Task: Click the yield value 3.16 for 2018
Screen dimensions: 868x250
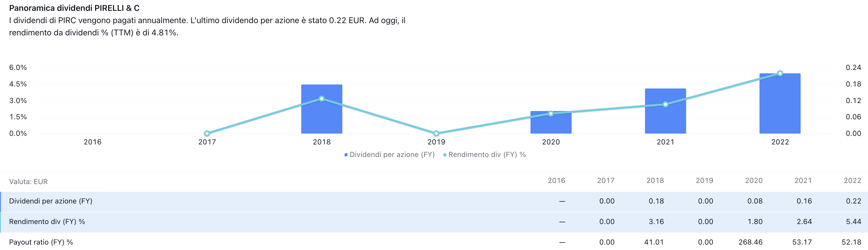Action: (x=656, y=222)
